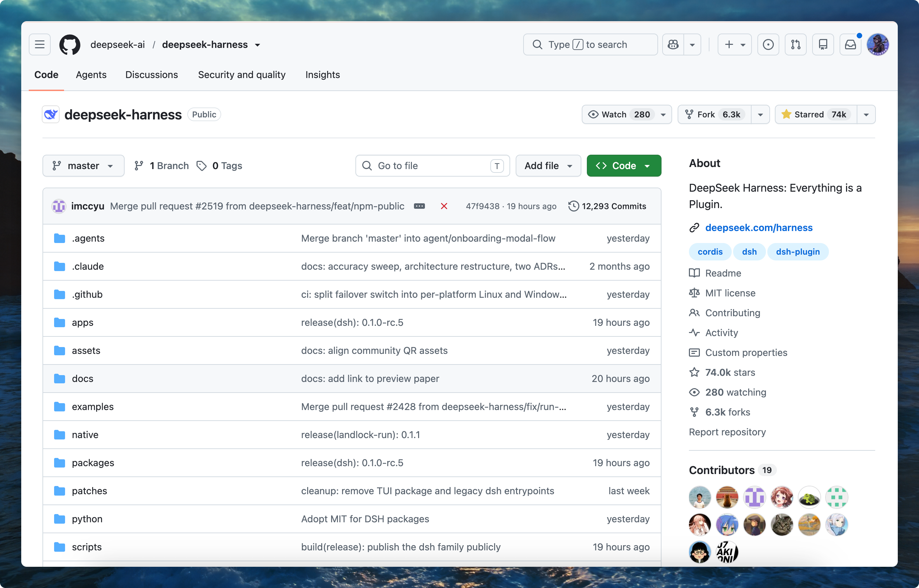This screenshot has width=919, height=588.
Task: Focus the Type / to search field
Action: 591,45
